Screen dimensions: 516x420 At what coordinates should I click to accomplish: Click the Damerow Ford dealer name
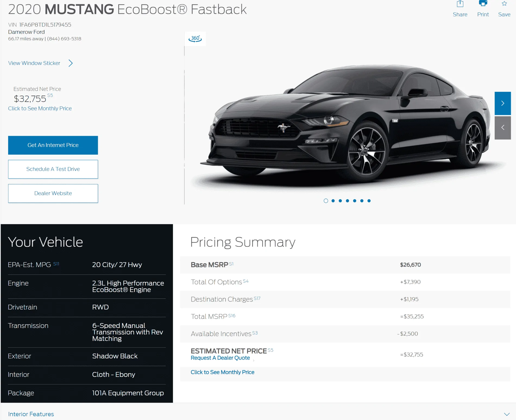coord(26,32)
